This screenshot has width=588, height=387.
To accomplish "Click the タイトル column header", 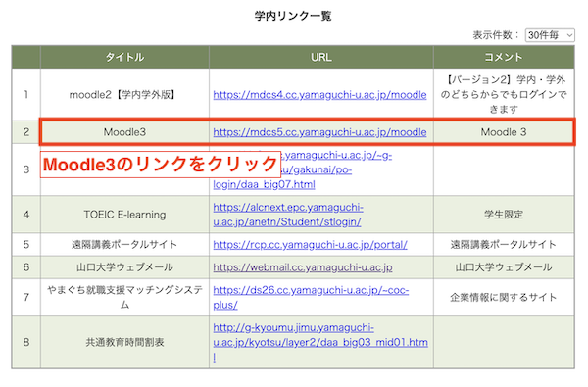I will (124, 57).
